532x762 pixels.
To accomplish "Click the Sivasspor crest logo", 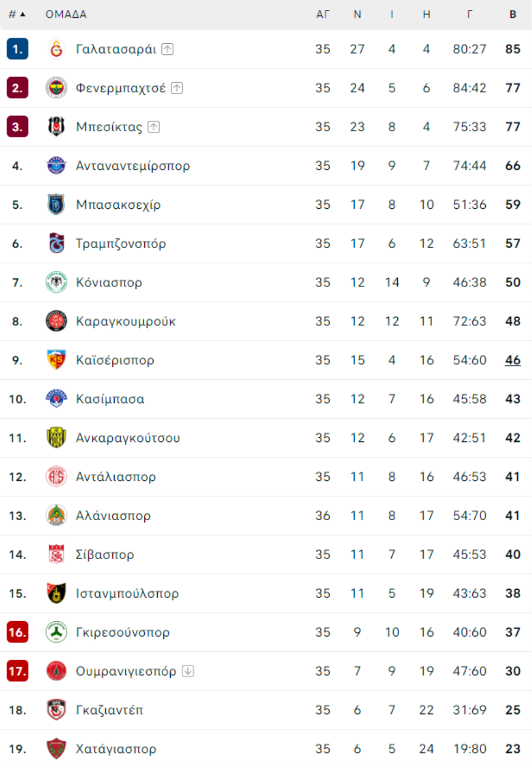I will click(57, 554).
